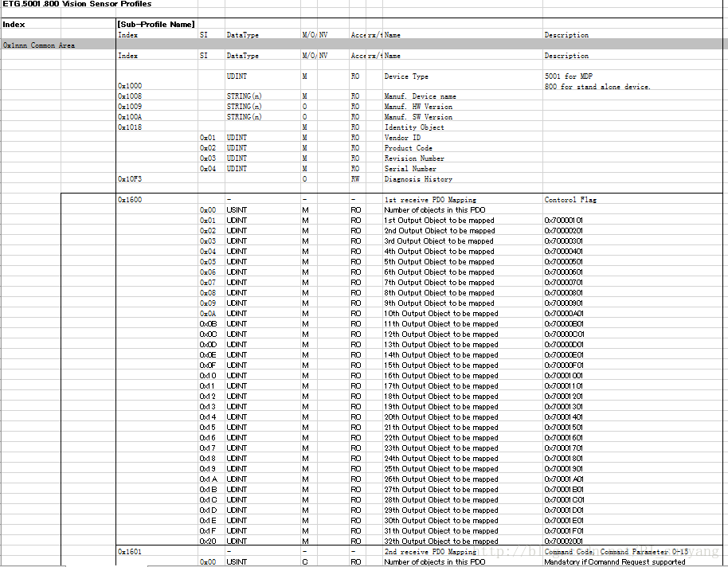Select the 'Identity Object' cell
Screen dimensions: 728x567
coord(414,127)
